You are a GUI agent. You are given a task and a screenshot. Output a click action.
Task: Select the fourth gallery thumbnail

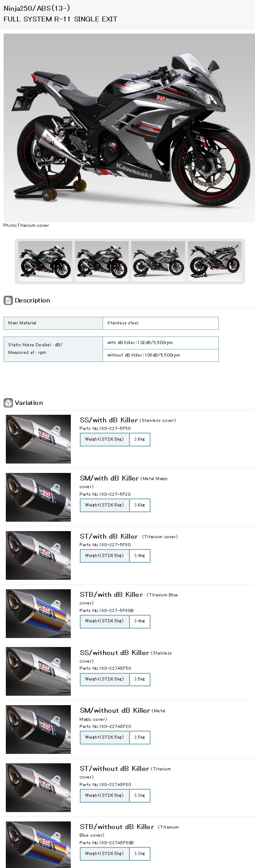(x=215, y=261)
